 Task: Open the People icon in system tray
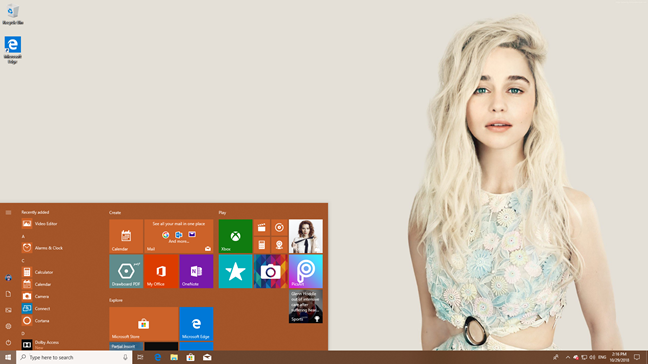[x=555, y=357]
